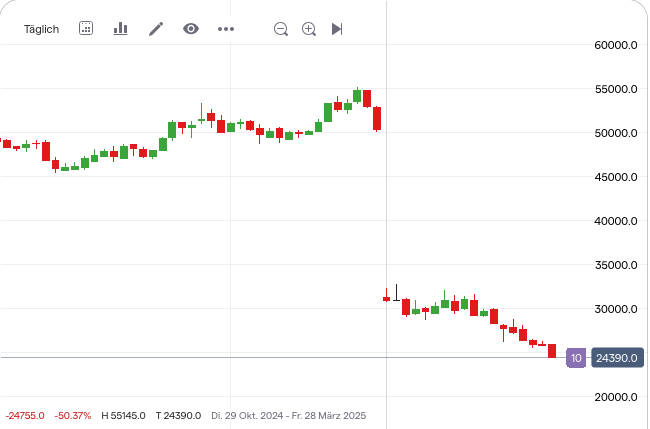Screen dimensions: 650x429
Task: Zoom in with the plus magnifier
Action: (309, 29)
